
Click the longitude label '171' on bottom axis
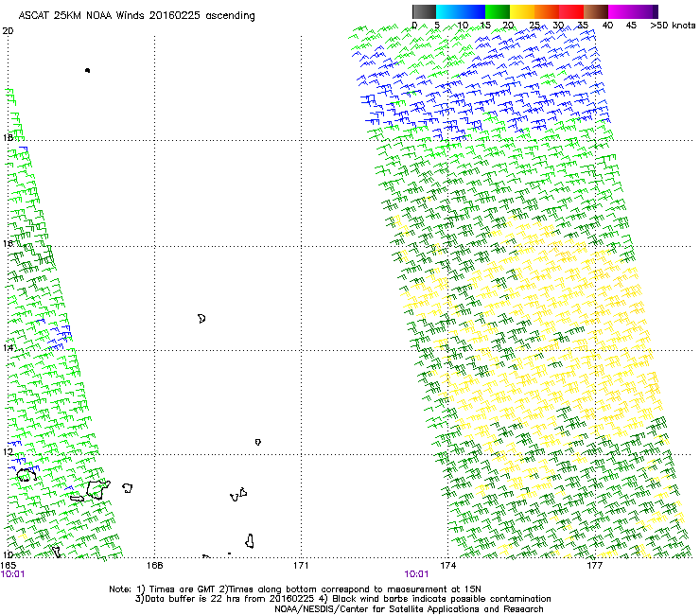pos(301,566)
